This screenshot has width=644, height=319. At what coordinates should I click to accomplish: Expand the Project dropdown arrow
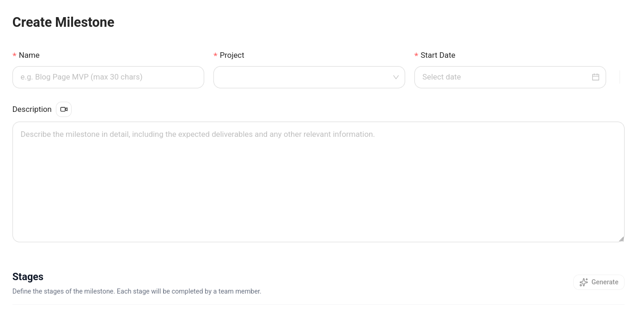pyautogui.click(x=396, y=77)
